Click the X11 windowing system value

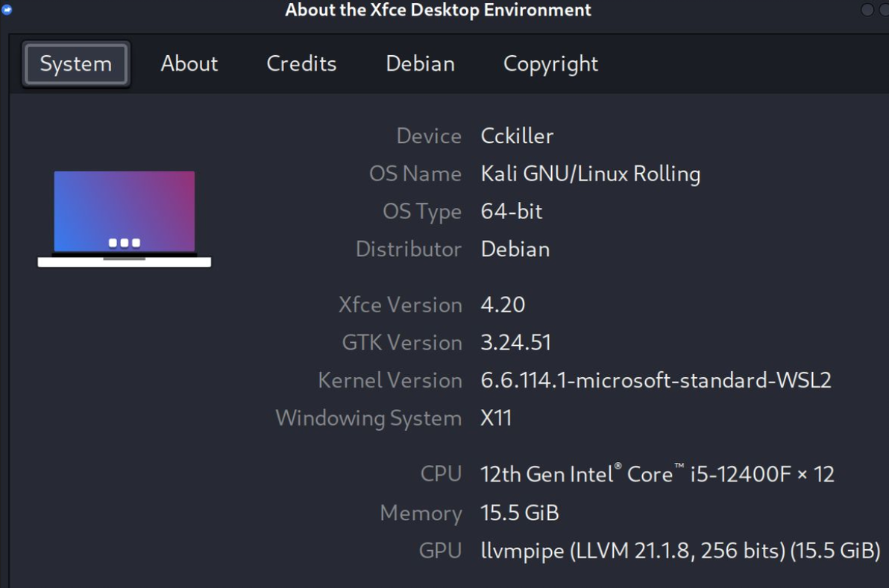[495, 418]
